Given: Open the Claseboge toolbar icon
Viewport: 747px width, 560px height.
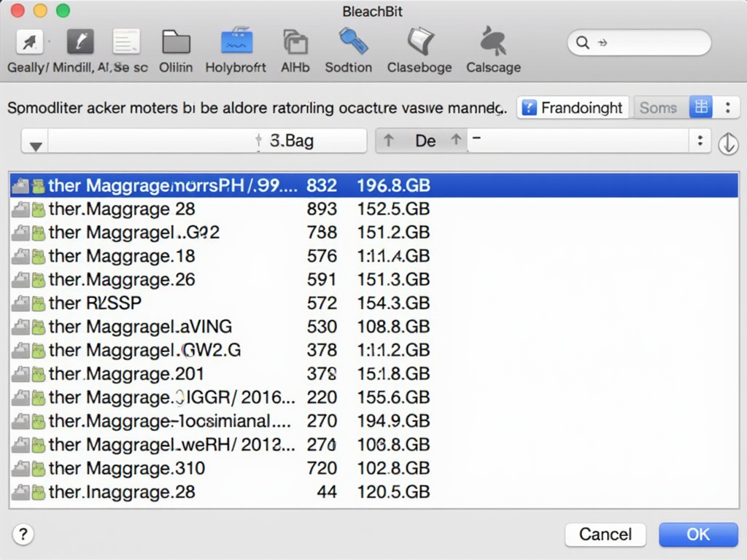Looking at the screenshot, I should (x=421, y=41).
